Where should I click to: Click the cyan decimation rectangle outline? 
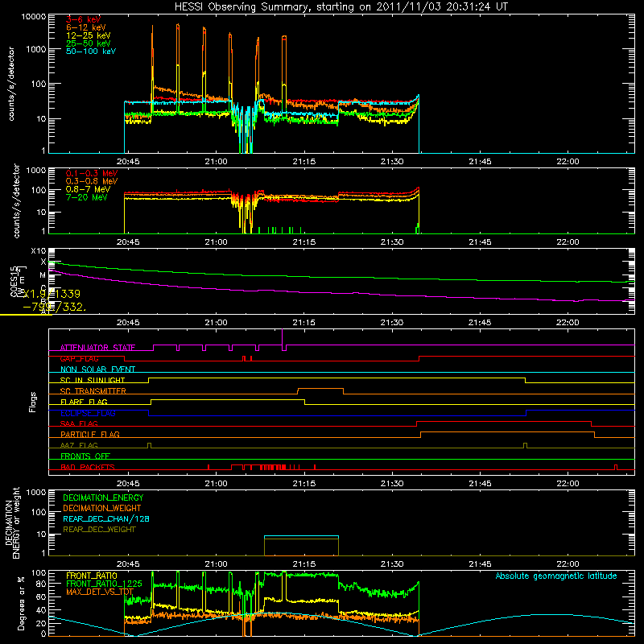[x=301, y=536]
